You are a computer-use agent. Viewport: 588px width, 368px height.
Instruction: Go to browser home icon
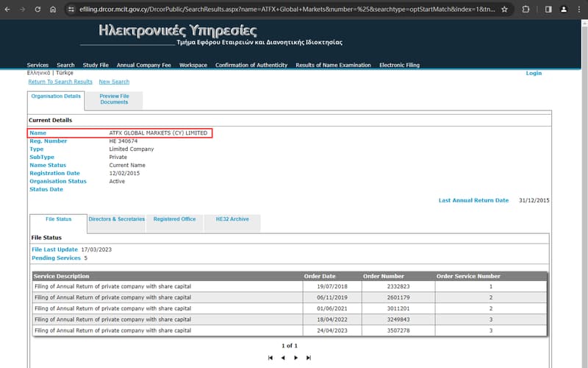coord(53,10)
